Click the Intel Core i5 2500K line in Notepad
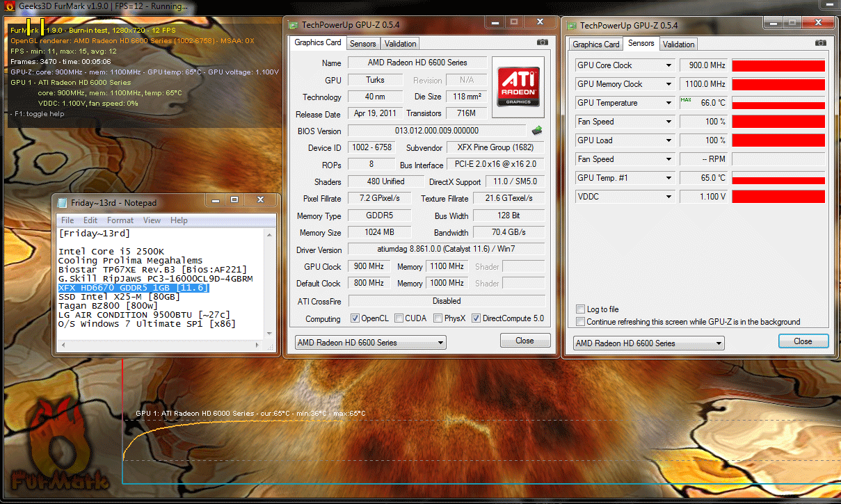Screen dimensions: 841x504 [x=111, y=251]
